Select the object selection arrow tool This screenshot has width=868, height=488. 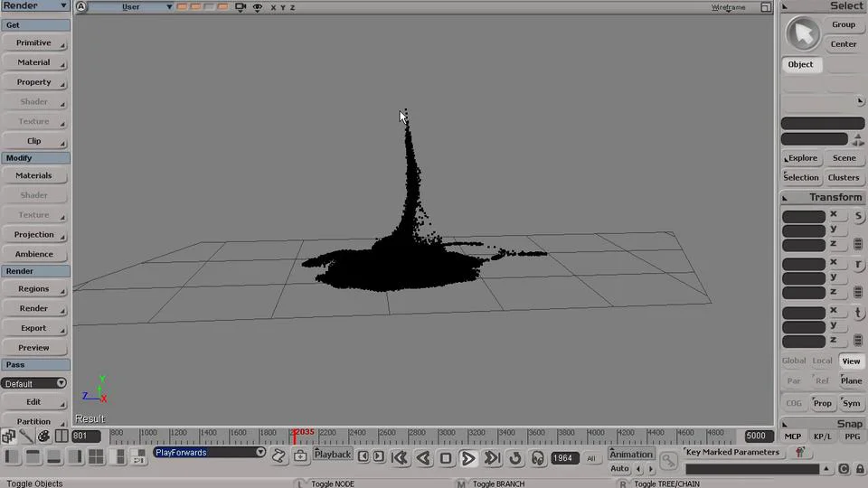coord(803,33)
